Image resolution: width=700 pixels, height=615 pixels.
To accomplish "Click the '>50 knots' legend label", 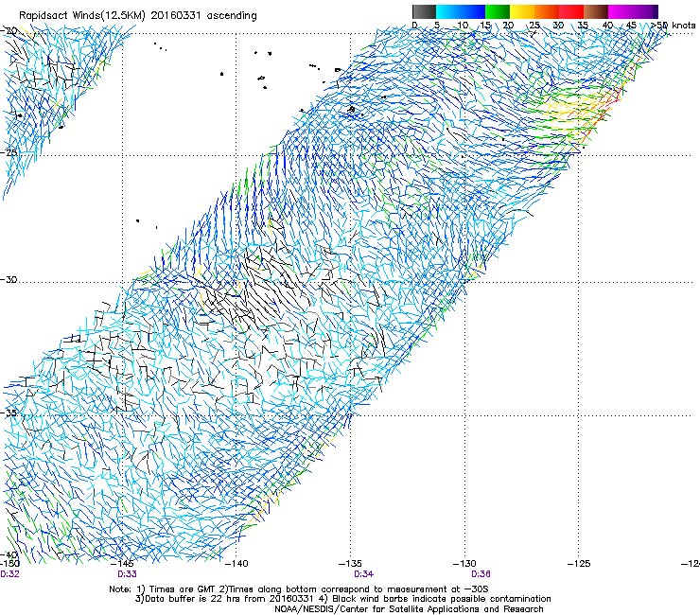I will click(x=673, y=26).
